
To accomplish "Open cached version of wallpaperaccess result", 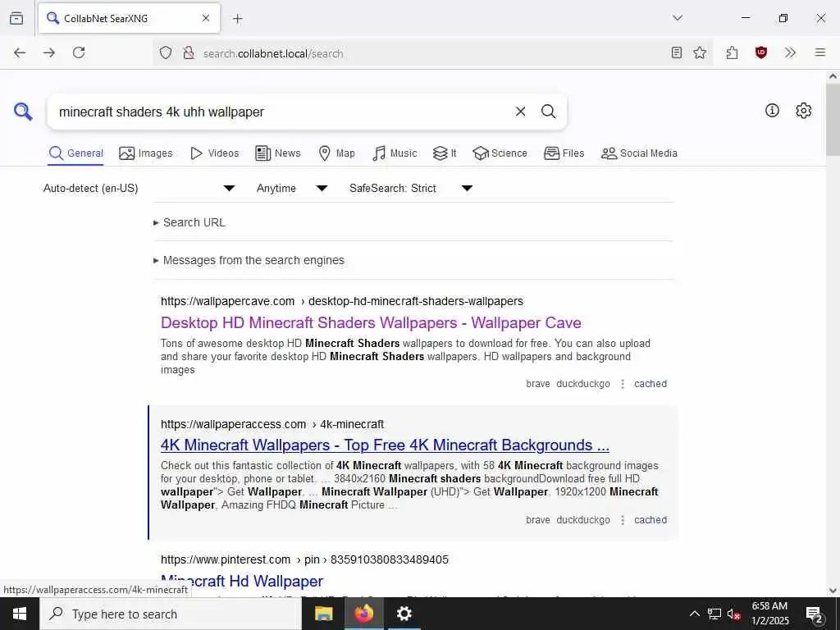I will pyautogui.click(x=651, y=520).
